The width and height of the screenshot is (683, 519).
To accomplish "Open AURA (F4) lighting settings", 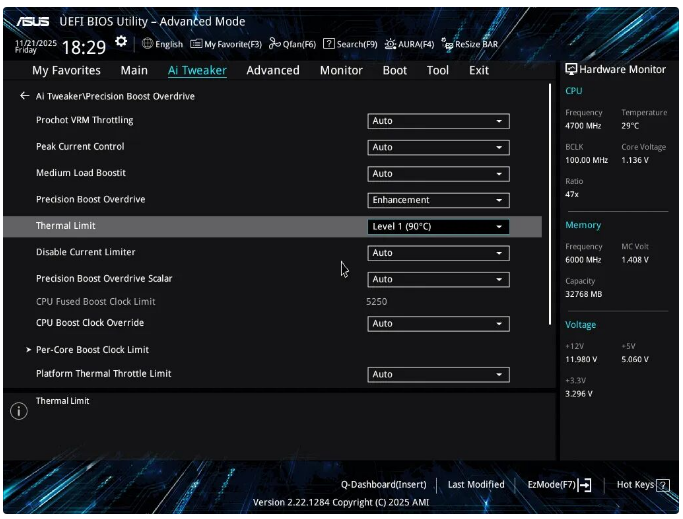I will 409,44.
